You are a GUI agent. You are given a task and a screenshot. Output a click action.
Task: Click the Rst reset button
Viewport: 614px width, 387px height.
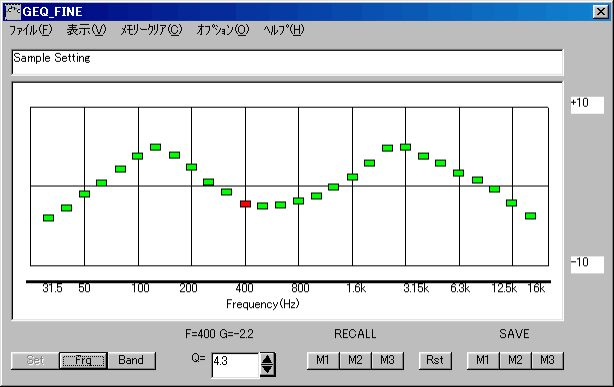click(x=435, y=360)
